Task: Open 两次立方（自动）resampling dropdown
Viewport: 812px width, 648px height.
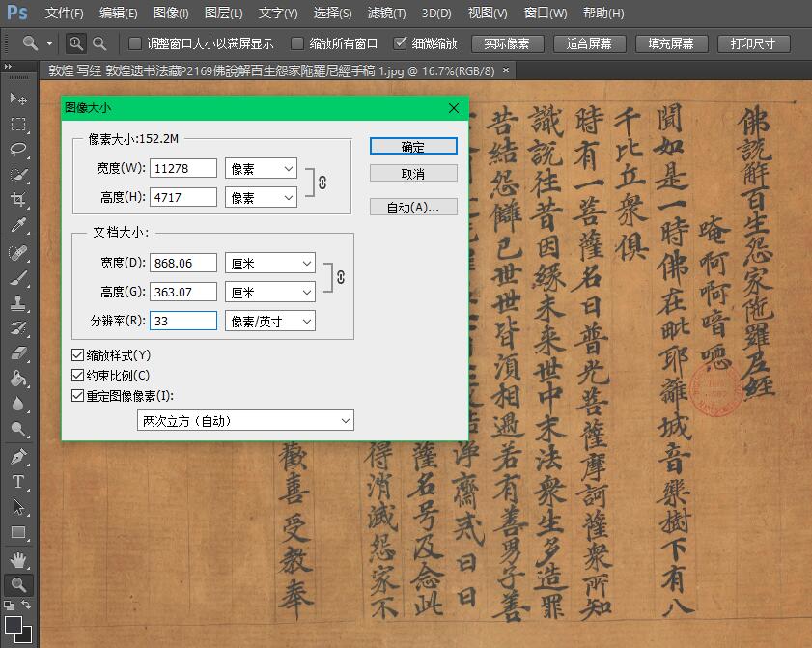Action: pos(245,421)
